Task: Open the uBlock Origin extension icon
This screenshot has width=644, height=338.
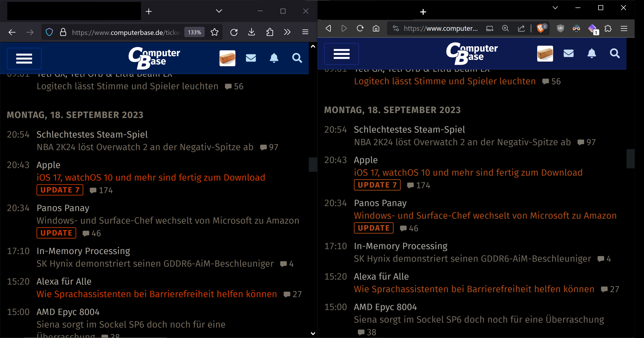Action: click(560, 29)
